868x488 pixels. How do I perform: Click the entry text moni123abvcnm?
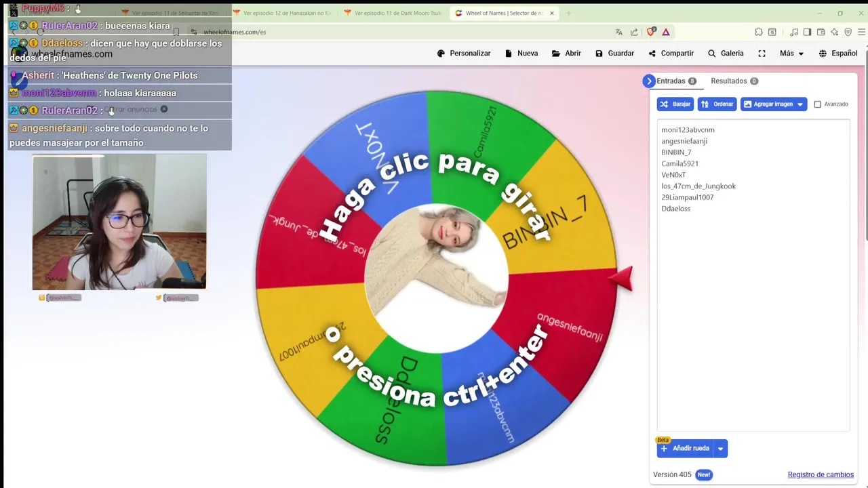tap(688, 129)
